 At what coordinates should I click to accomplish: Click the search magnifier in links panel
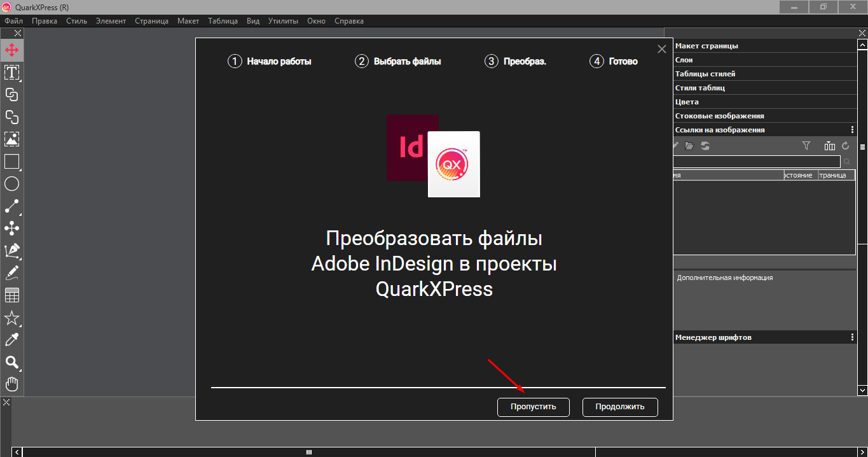tap(847, 162)
